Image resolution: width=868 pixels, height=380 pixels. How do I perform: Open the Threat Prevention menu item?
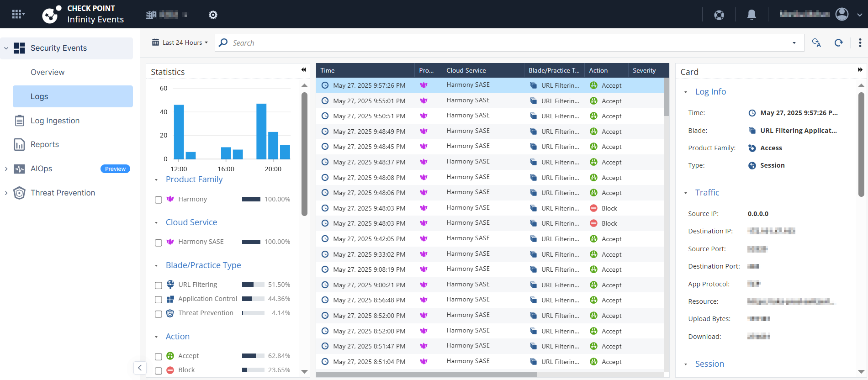pos(63,193)
